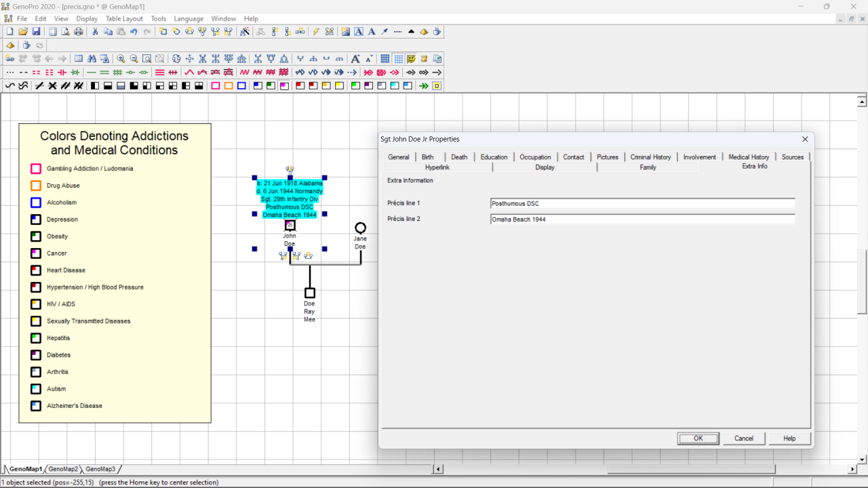Toggle the dark blue grid icon

coord(384,58)
